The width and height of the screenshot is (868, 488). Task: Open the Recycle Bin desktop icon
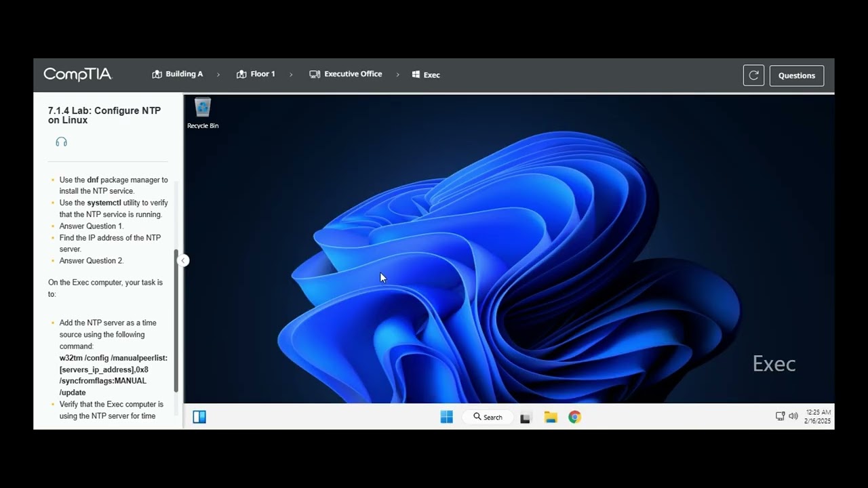[x=203, y=113]
